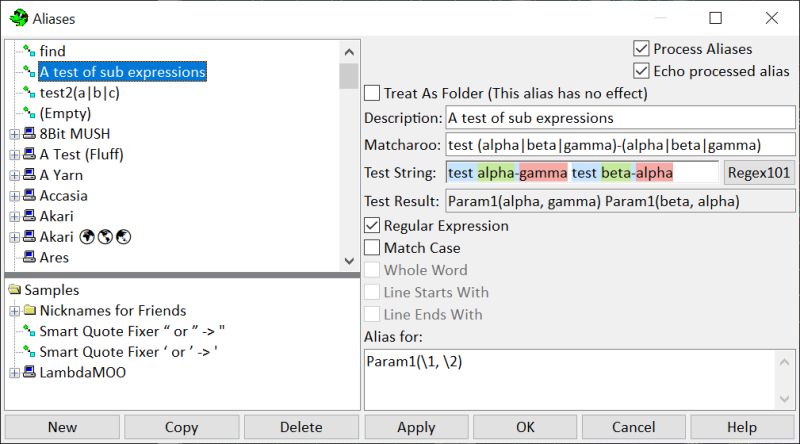Click the computer icon for A Yarn
The image size is (800, 444).
pyautogui.click(x=30, y=175)
